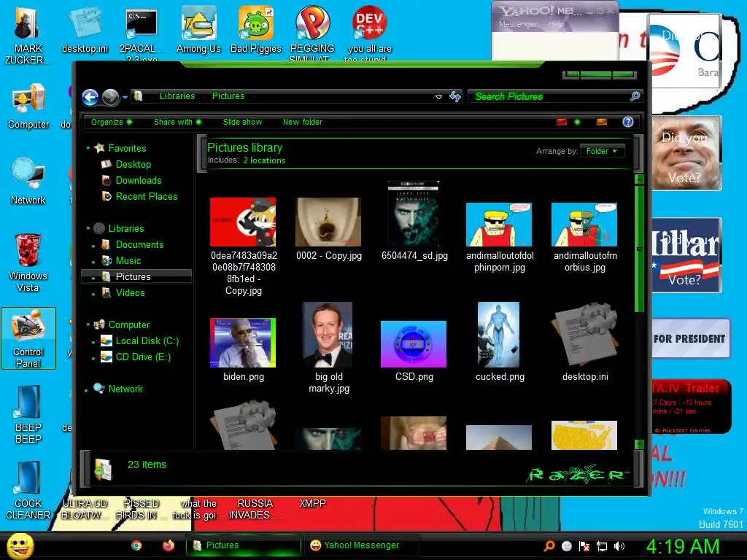Click the Back arrow in Explorer

click(x=90, y=97)
